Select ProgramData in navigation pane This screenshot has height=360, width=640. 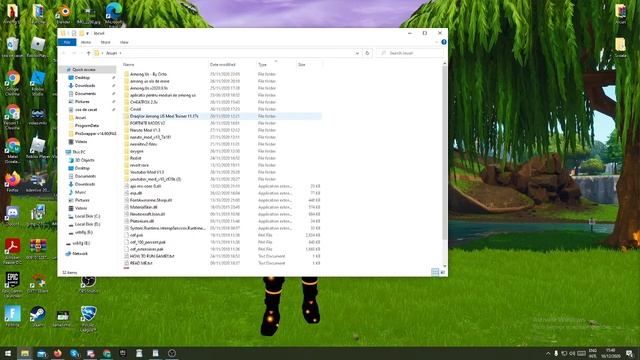87,126
